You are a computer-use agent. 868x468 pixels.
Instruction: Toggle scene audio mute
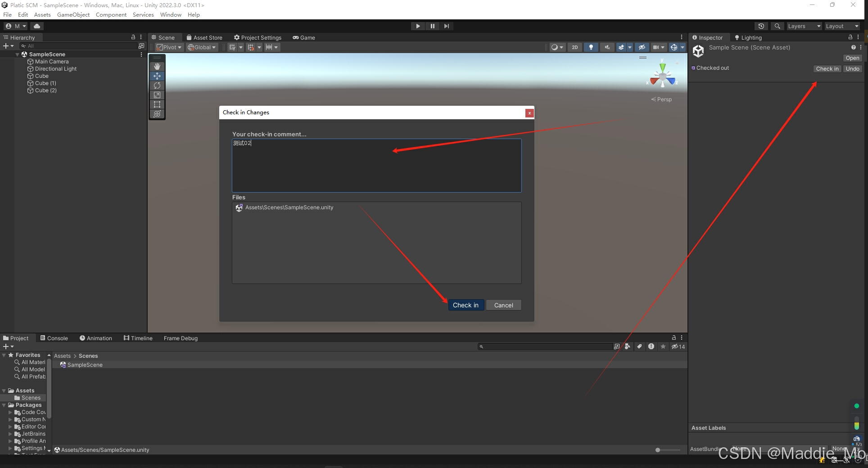607,47
